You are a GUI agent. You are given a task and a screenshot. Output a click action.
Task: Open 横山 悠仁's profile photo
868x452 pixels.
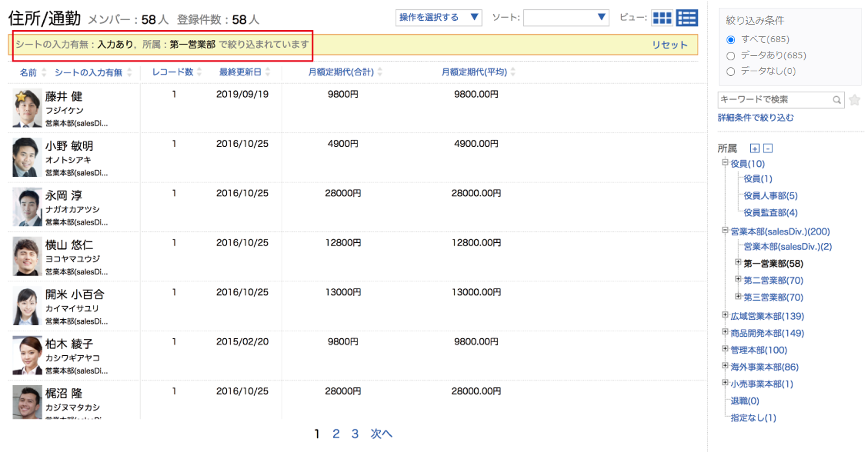[27, 256]
